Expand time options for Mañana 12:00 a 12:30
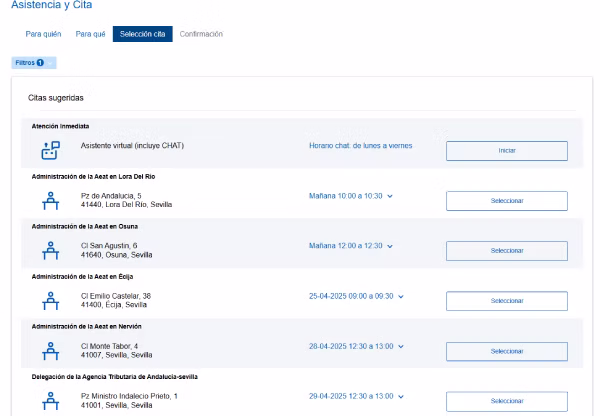The image size is (600, 416). (x=389, y=246)
